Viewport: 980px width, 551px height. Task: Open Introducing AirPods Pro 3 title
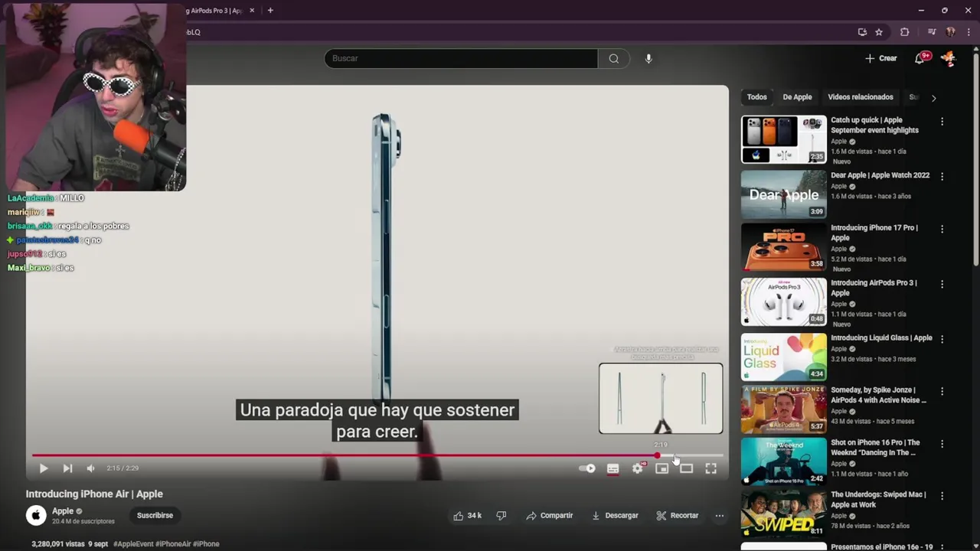pyautogui.click(x=874, y=288)
